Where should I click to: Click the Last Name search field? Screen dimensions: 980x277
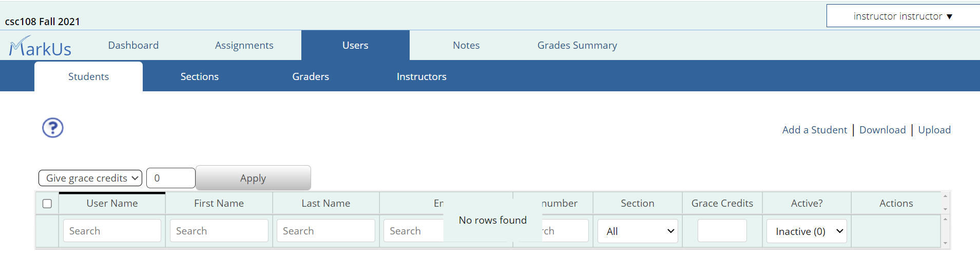pyautogui.click(x=325, y=231)
